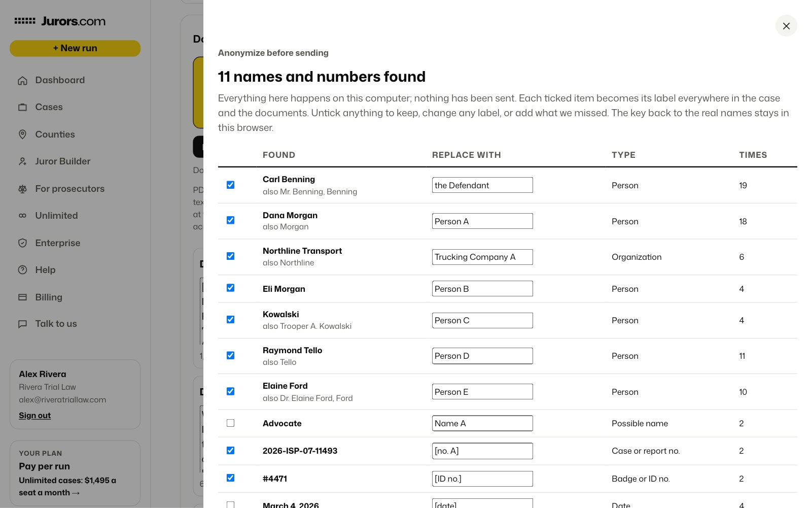Edit the 'Person D' replacement field
The height and width of the screenshot is (508, 812).
[482, 356]
